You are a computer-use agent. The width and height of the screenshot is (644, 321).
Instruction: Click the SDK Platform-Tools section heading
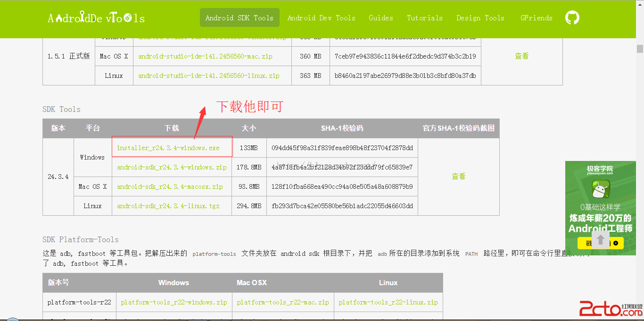(x=81, y=239)
